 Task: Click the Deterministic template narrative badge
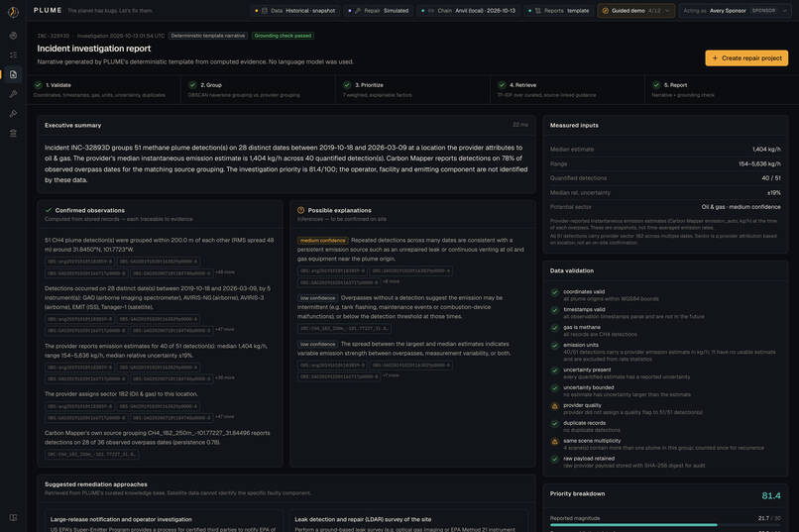[x=208, y=36]
